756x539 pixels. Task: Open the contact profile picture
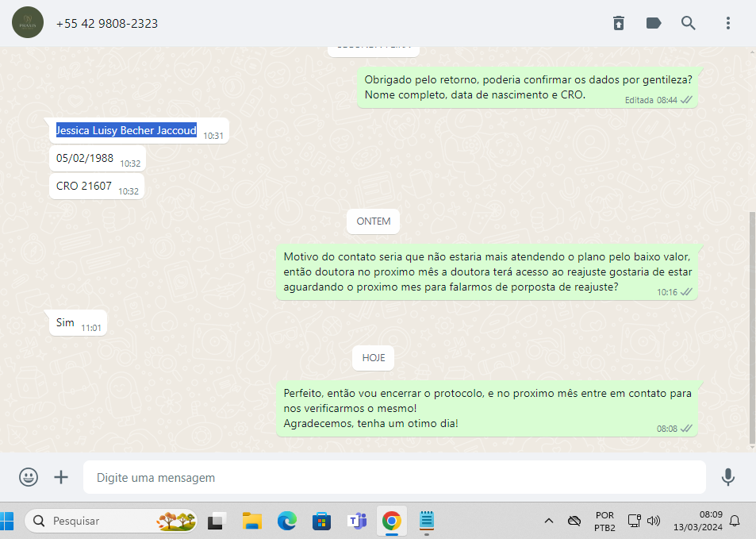tap(28, 23)
